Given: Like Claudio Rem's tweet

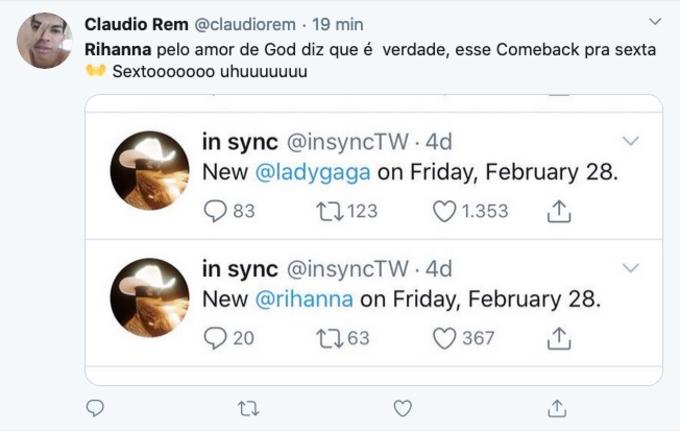Looking at the screenshot, I should [x=403, y=408].
